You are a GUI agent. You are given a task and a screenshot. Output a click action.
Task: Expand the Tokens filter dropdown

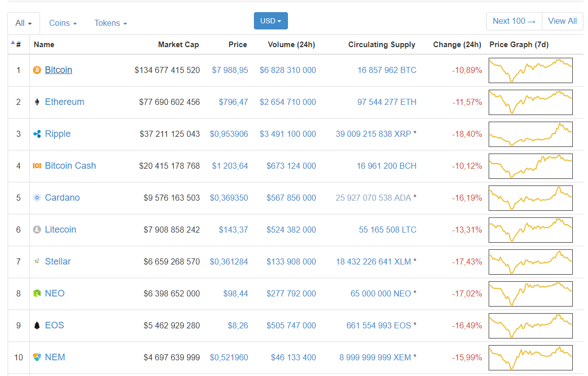[111, 23]
